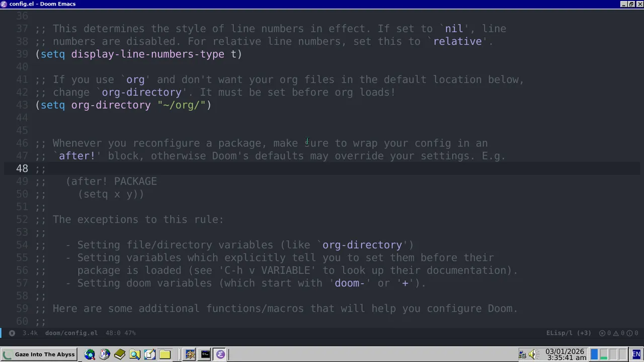
Task: Open the volume control via speaker icon
Action: pos(533,354)
